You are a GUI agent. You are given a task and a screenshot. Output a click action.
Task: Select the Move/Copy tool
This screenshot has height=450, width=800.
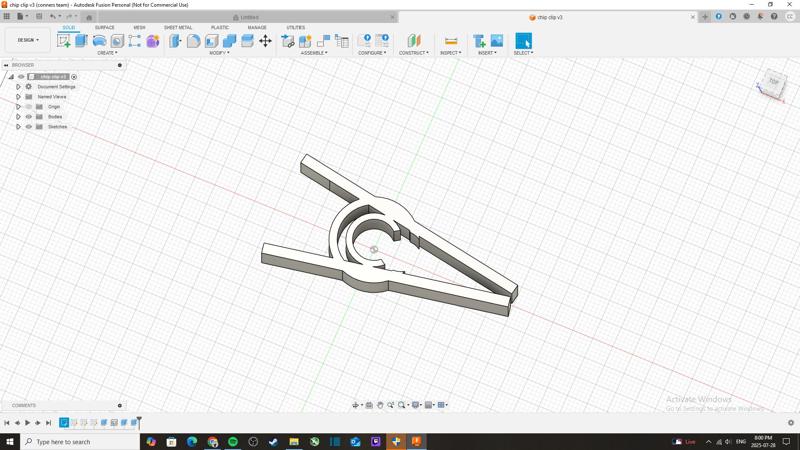coord(265,41)
